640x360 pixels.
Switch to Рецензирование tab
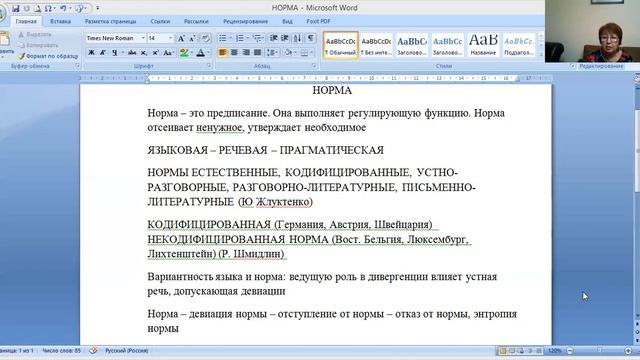pos(246,21)
